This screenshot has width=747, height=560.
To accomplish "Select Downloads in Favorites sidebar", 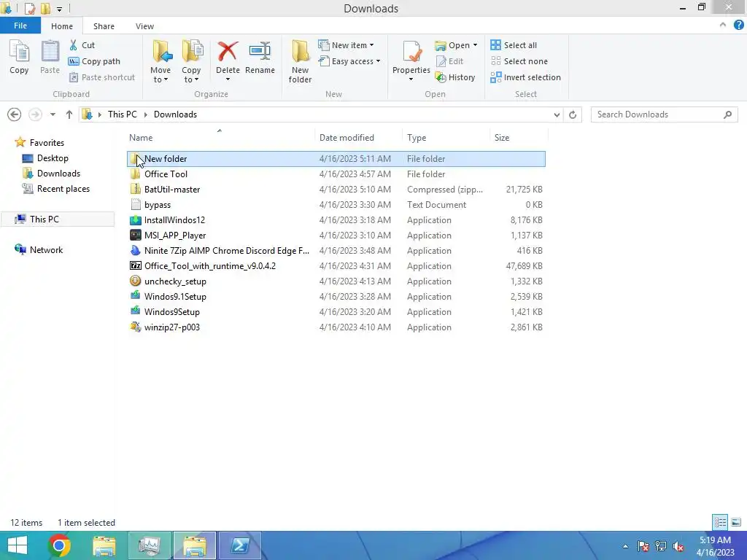I will 58,174.
